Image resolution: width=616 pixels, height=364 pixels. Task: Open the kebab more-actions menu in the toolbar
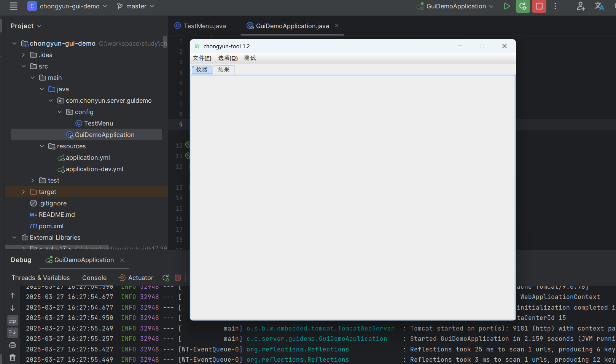555,6
